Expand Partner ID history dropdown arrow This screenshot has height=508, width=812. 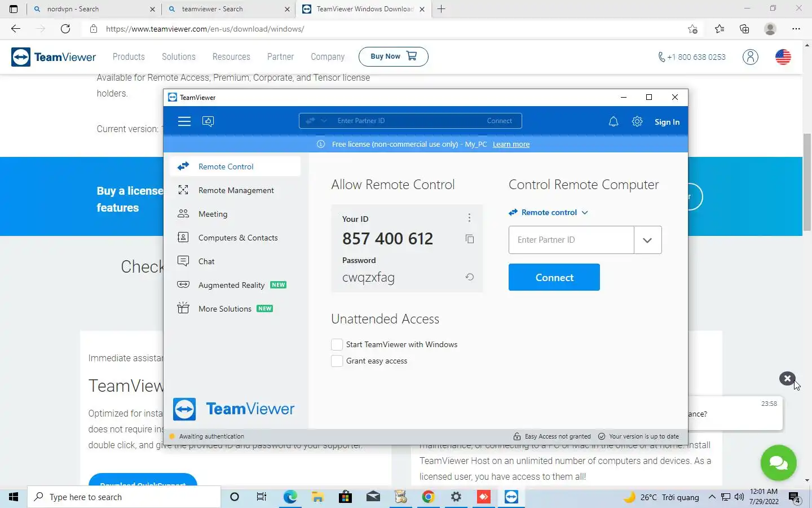click(x=647, y=240)
